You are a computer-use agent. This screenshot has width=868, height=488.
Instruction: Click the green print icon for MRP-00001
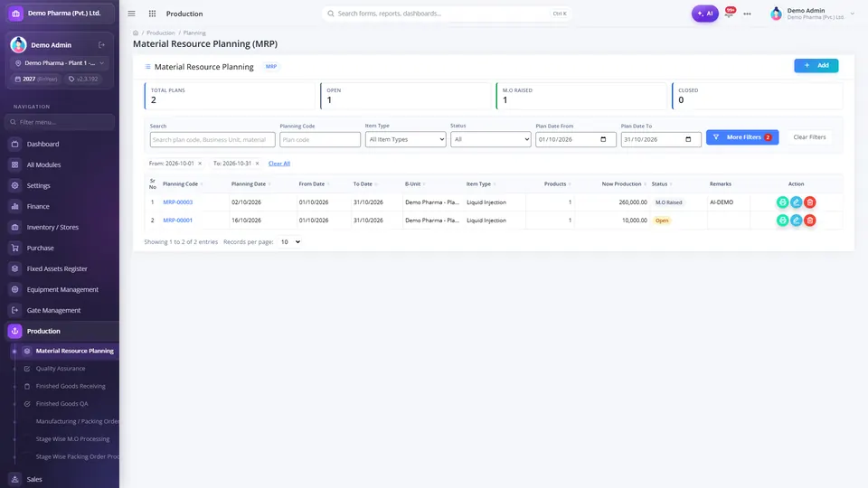(782, 221)
